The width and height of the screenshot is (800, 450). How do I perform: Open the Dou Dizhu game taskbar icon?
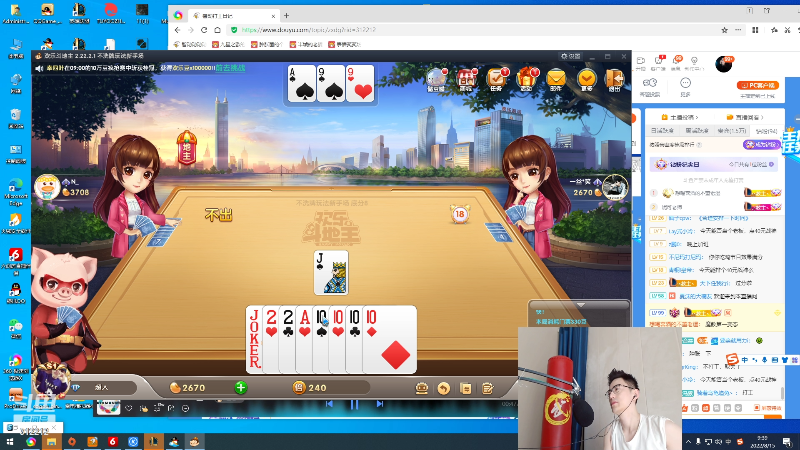coord(194,442)
